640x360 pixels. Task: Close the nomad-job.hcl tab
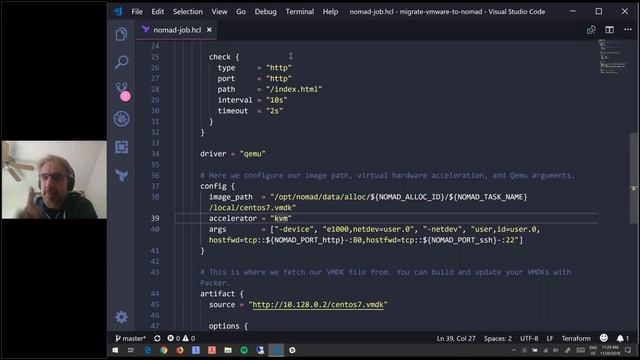209,30
